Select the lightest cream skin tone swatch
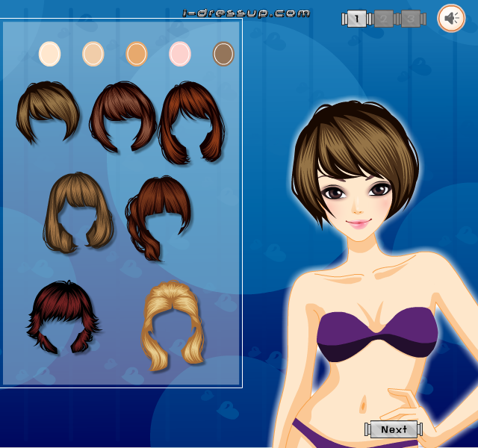 tap(50, 54)
